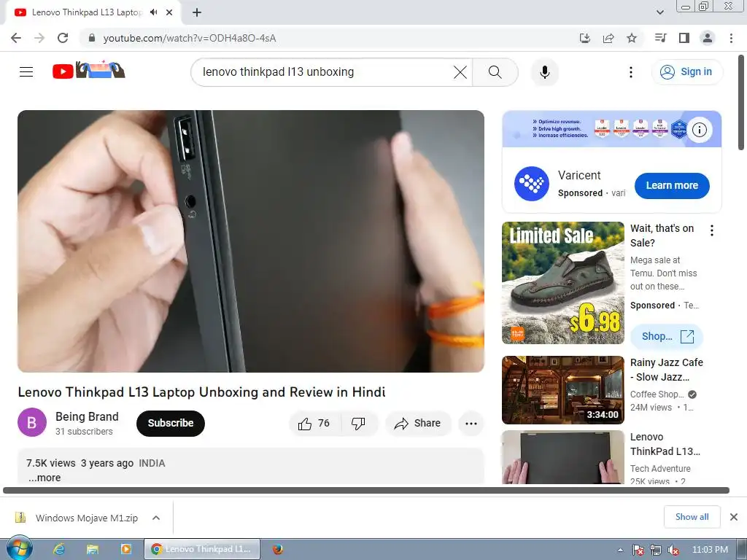Click the magnifier search button
747x560 pixels.
pyautogui.click(x=495, y=72)
